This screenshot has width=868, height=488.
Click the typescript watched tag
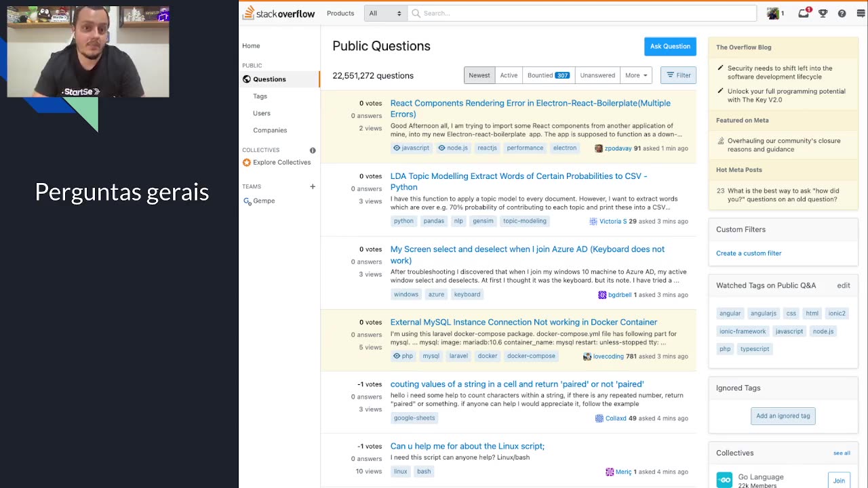(x=755, y=349)
